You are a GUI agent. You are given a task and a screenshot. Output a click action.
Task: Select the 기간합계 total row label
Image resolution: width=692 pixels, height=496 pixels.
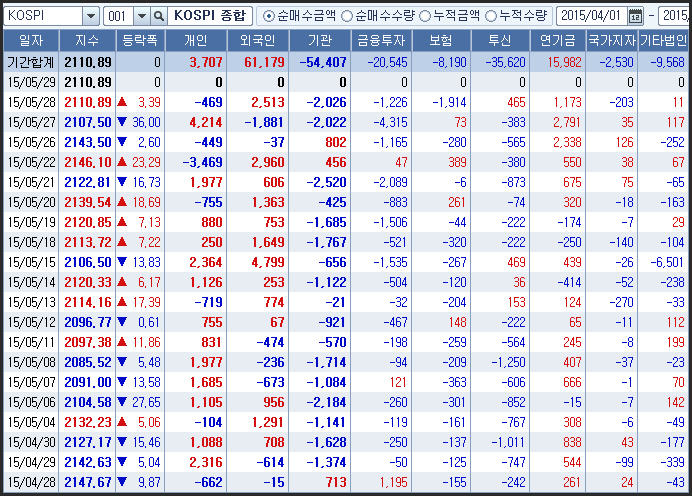pyautogui.click(x=30, y=62)
